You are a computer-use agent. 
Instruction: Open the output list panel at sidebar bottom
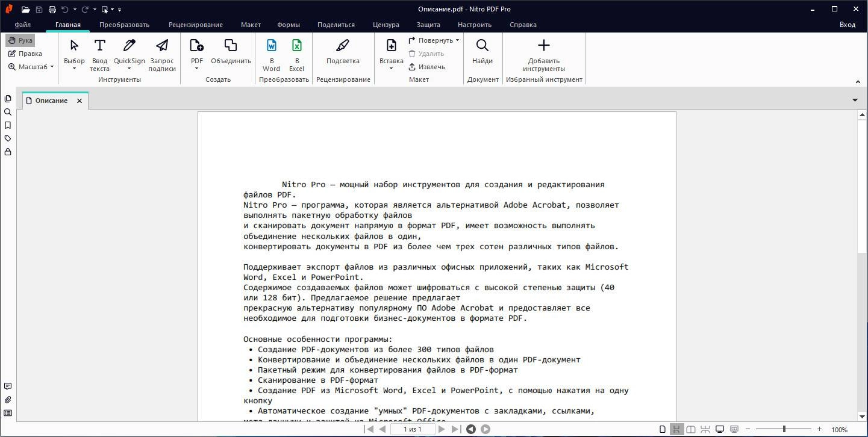coord(8,413)
